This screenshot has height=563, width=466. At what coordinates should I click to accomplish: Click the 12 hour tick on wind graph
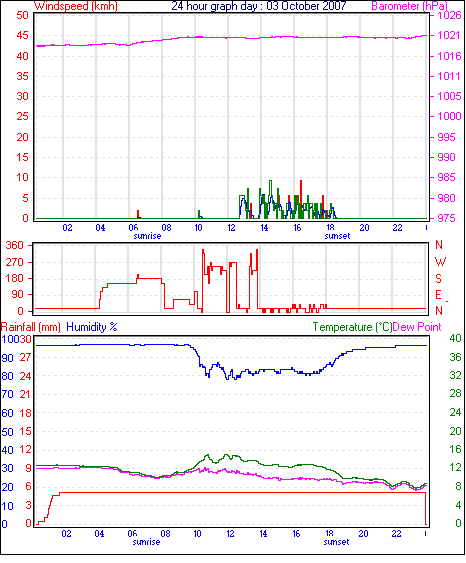point(231,228)
